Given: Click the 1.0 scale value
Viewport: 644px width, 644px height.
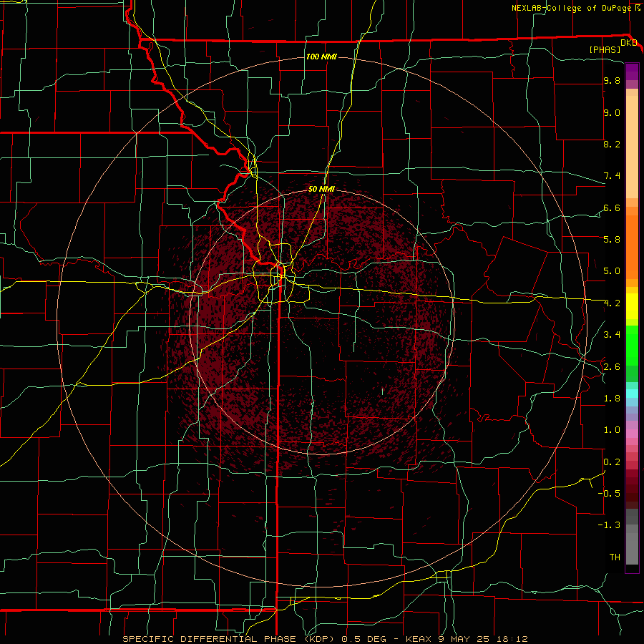Looking at the screenshot, I should (612, 430).
